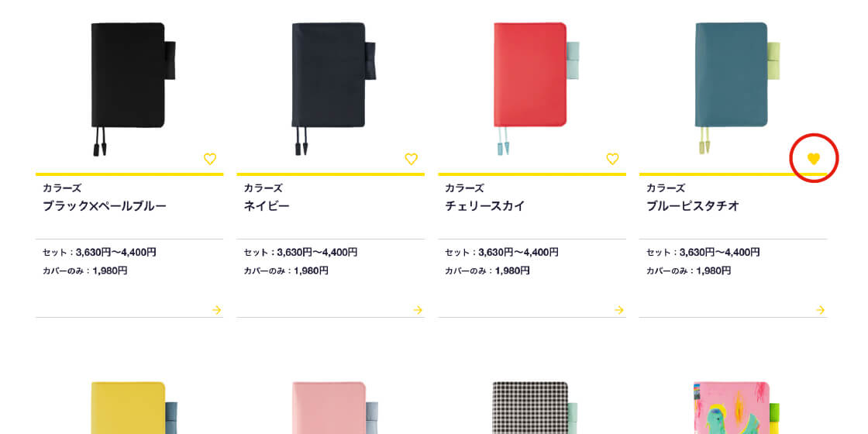The height and width of the screenshot is (434, 868).
Task: Open the pink illustrated art cover
Action: (x=737, y=408)
